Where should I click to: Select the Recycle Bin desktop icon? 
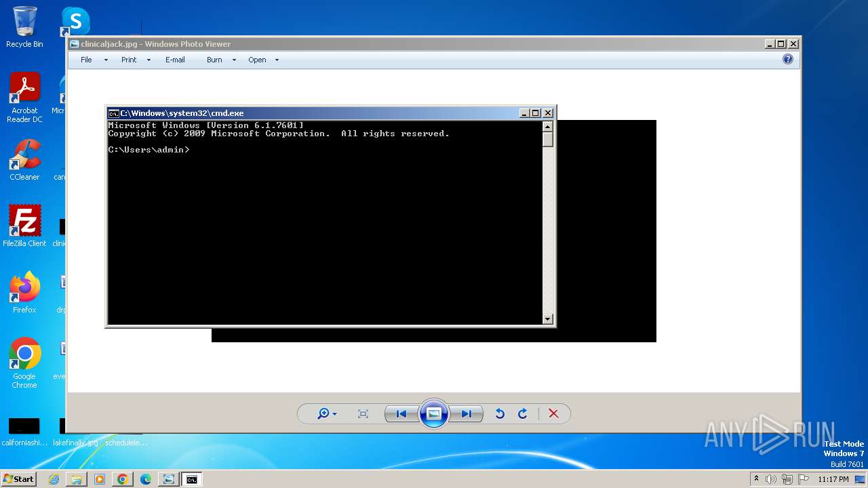24,27
